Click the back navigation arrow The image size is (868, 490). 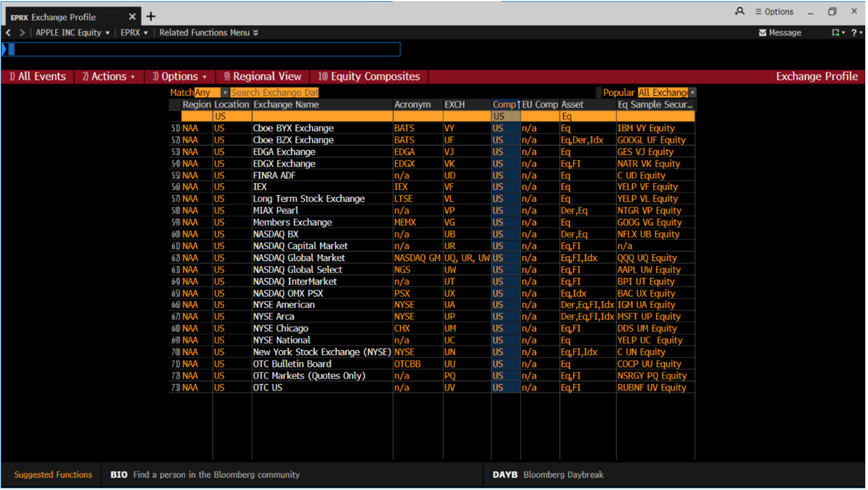pos(8,33)
